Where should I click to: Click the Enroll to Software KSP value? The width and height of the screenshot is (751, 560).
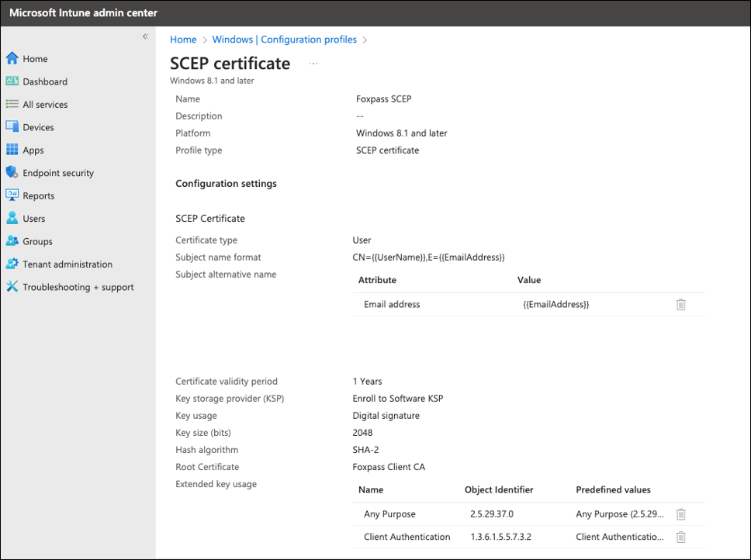coord(398,399)
